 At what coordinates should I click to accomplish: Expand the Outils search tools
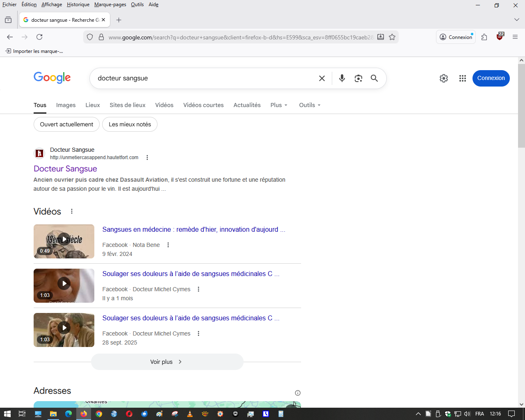310,105
